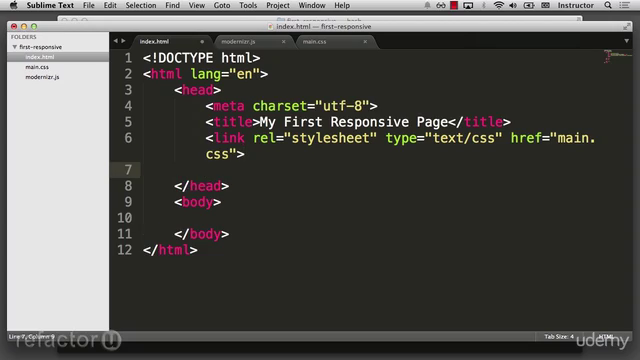
Task: Click the FOLDERS sidebar heading
Action: (x=23, y=37)
